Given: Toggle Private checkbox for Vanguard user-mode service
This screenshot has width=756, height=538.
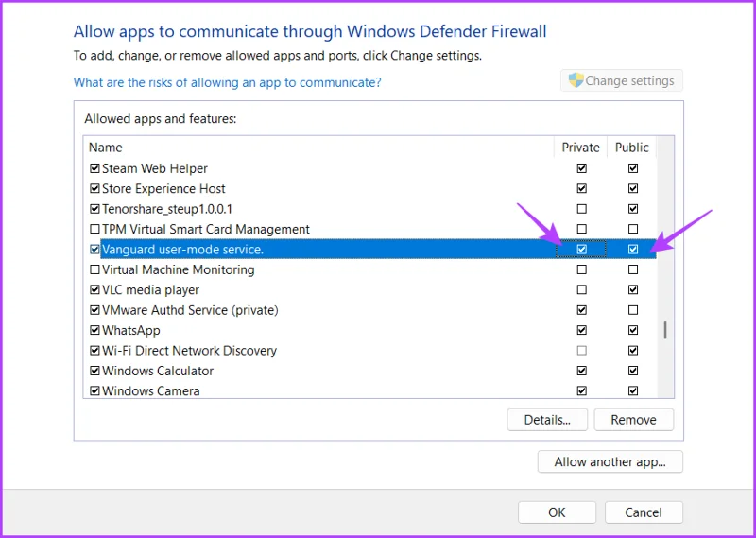Looking at the screenshot, I should (582, 250).
